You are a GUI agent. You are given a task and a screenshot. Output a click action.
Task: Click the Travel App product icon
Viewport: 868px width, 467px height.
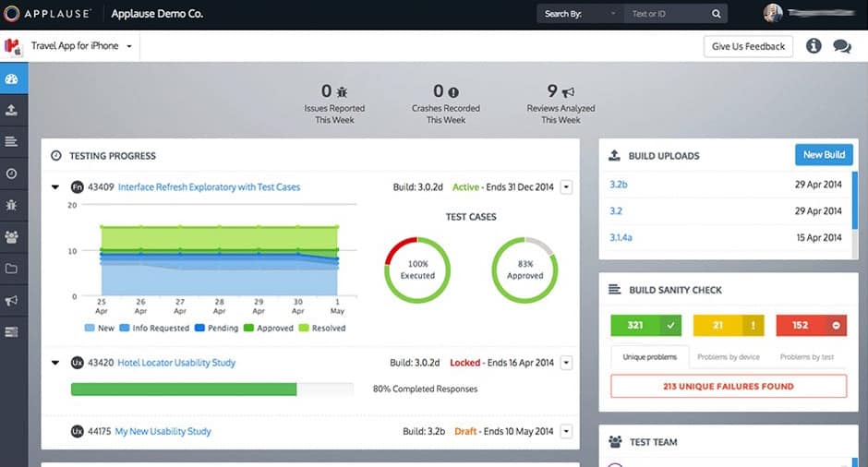(x=12, y=46)
